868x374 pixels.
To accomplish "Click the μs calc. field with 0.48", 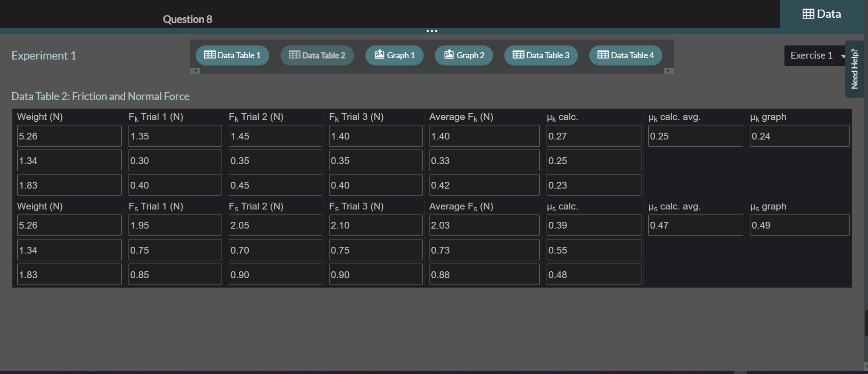I will click(x=594, y=274).
